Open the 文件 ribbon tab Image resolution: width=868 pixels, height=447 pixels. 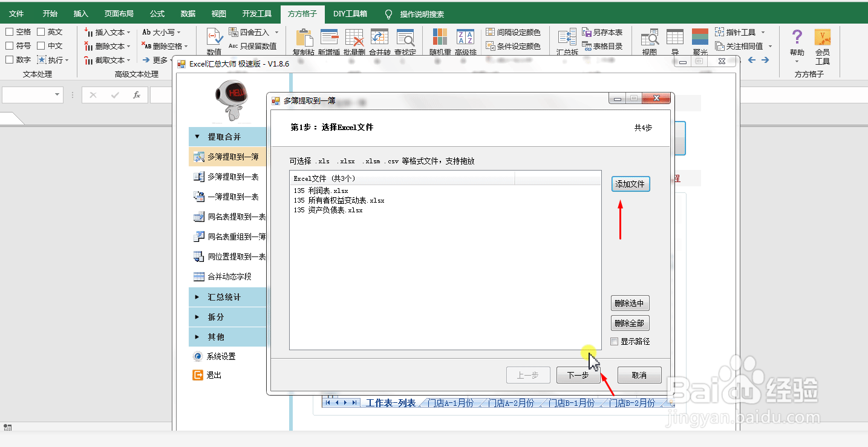point(16,14)
